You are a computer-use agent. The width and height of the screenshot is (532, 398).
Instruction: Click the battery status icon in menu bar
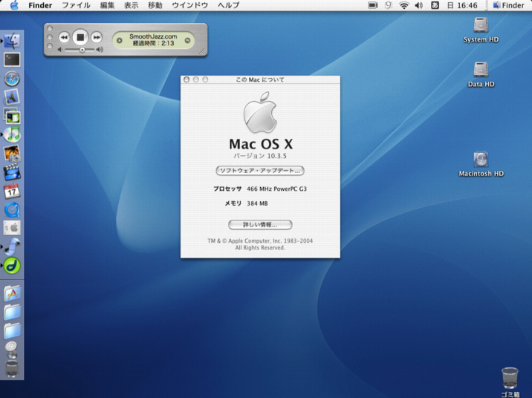click(372, 5)
